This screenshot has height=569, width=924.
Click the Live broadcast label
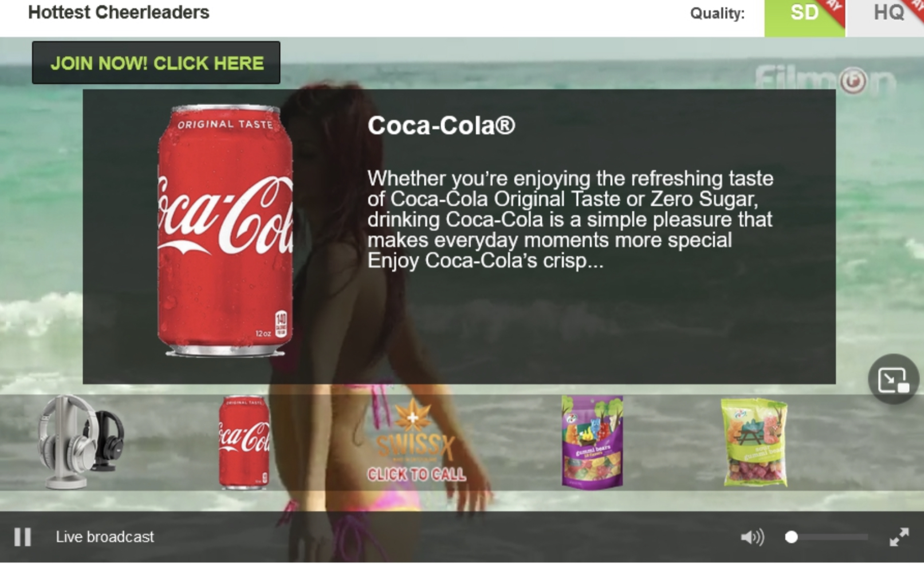105,537
